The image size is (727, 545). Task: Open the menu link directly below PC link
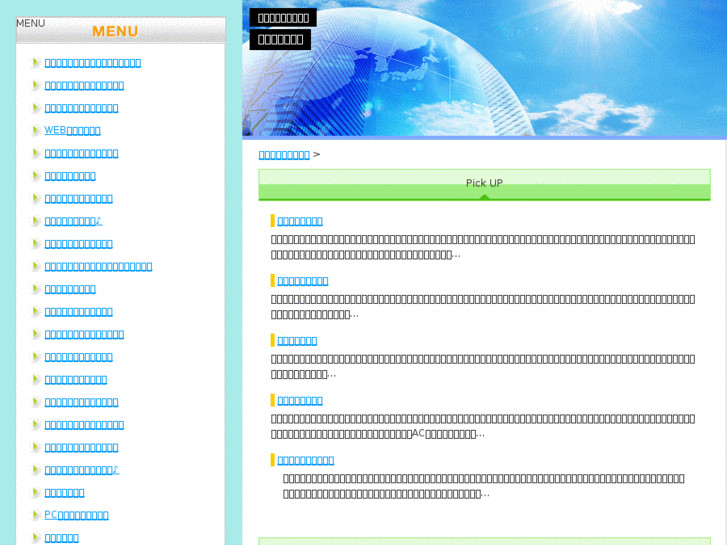(x=62, y=538)
